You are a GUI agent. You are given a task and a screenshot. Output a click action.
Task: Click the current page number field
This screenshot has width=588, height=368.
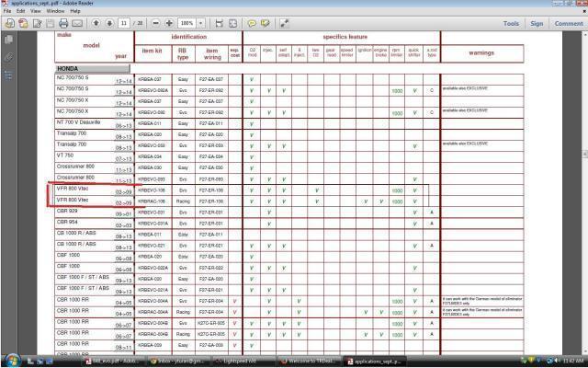tap(123, 23)
